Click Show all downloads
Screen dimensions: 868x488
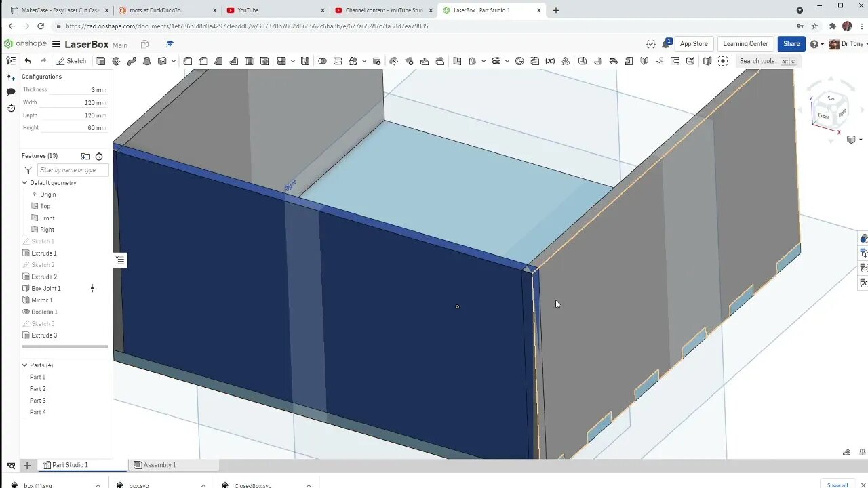[837, 485]
